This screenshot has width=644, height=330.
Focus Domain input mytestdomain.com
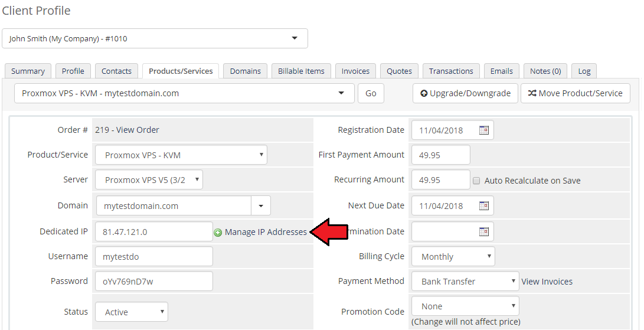pos(174,205)
